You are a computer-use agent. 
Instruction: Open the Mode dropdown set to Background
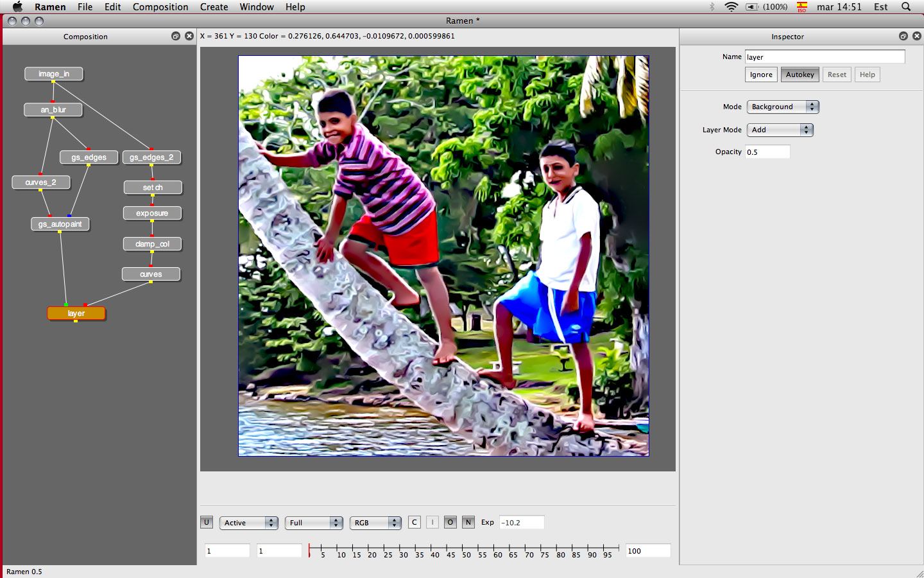pyautogui.click(x=782, y=107)
